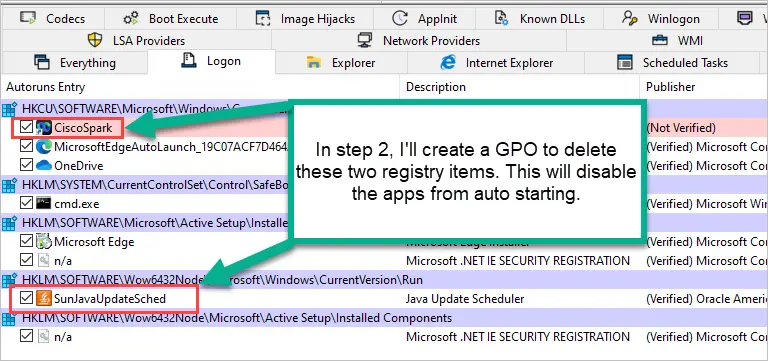Click the Microsoft Edge installer icon
The height and width of the screenshot is (361, 768).
[44, 241]
